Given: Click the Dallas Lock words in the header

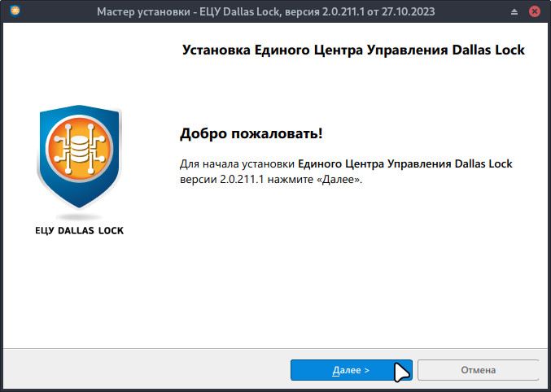Looking at the screenshot, I should [x=488, y=50].
